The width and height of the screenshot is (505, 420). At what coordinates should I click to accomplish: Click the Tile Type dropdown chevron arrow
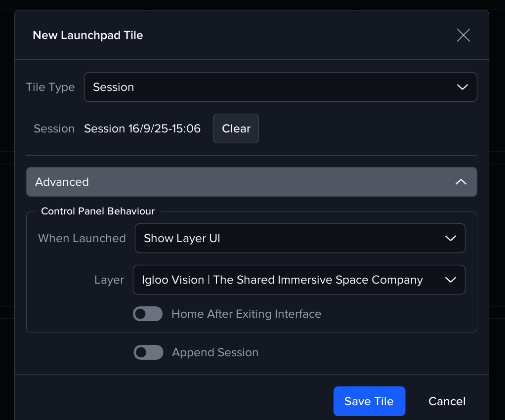[x=462, y=87]
